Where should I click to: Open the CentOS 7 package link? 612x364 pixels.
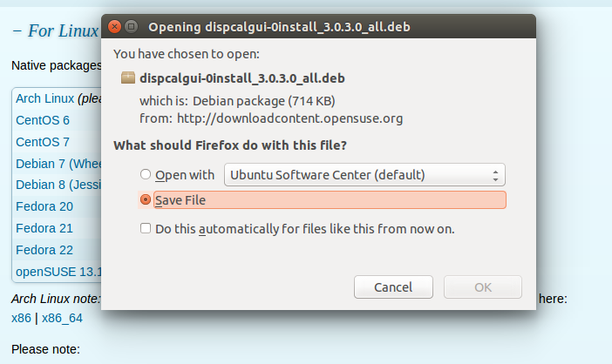43,142
